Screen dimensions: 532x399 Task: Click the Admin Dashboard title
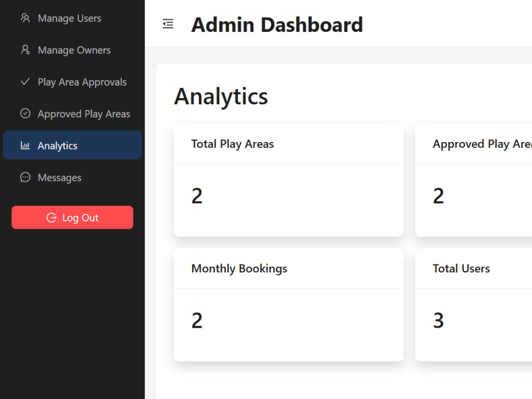(x=277, y=25)
